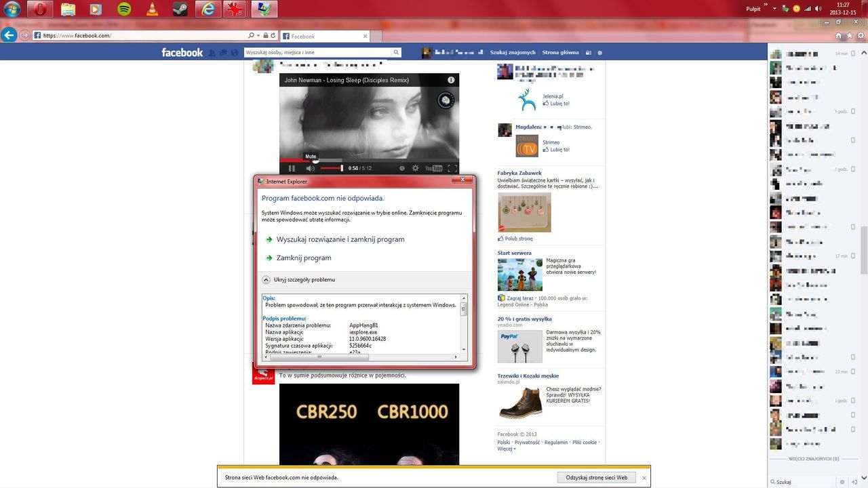Mute the video with speaker icon
Screen dimensions: 868x488
click(310, 168)
